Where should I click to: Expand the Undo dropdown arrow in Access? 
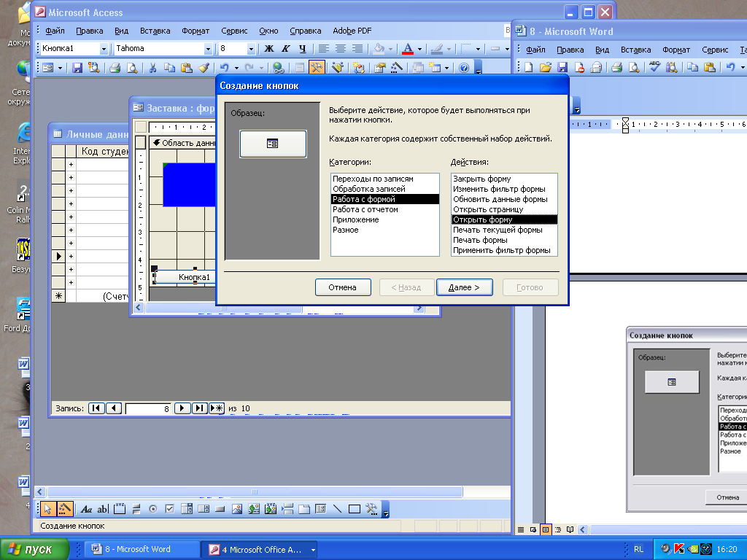(x=236, y=68)
